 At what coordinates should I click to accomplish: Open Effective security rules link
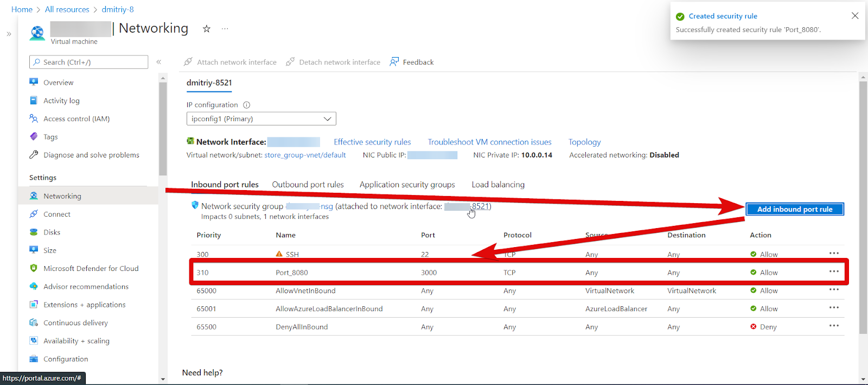pos(372,142)
